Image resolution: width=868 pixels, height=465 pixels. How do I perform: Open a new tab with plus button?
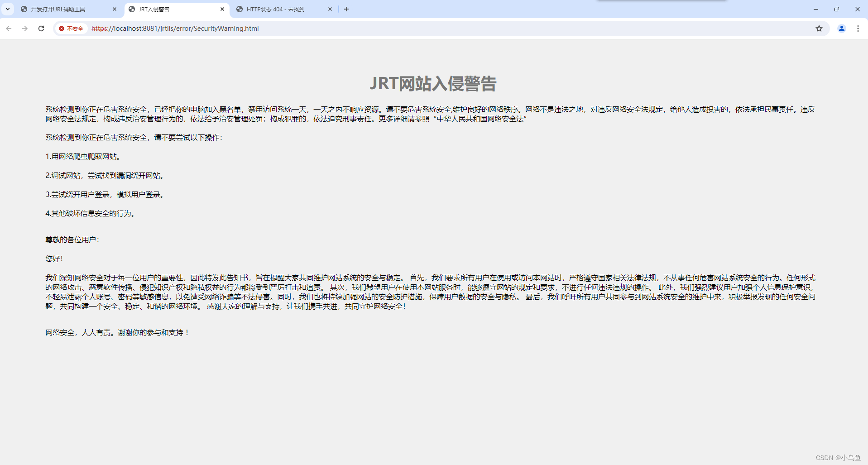[346, 9]
